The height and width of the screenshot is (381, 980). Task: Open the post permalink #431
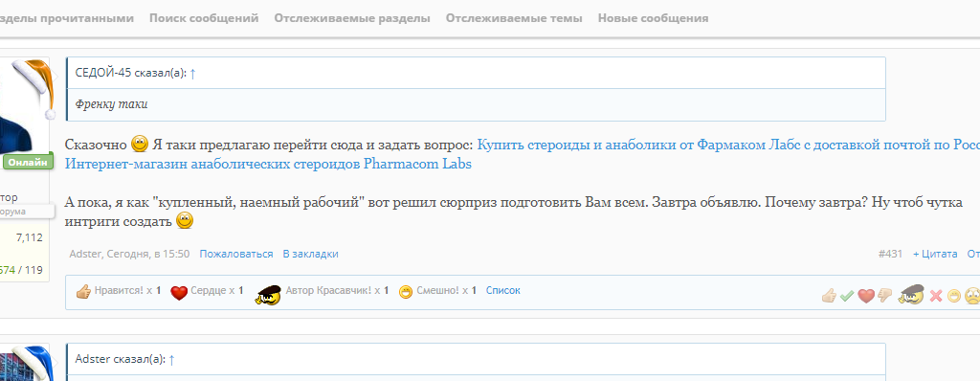[890, 254]
